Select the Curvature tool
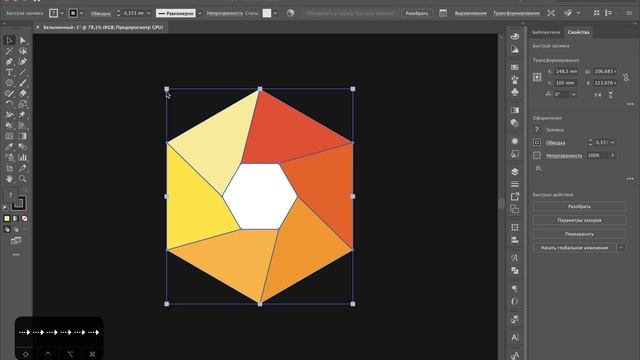The image size is (640, 360). coord(23,62)
